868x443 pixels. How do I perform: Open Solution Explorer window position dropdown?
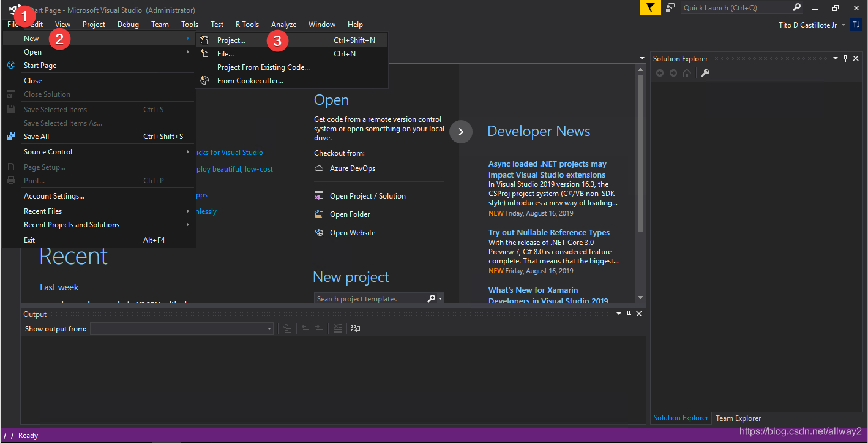[x=835, y=58]
